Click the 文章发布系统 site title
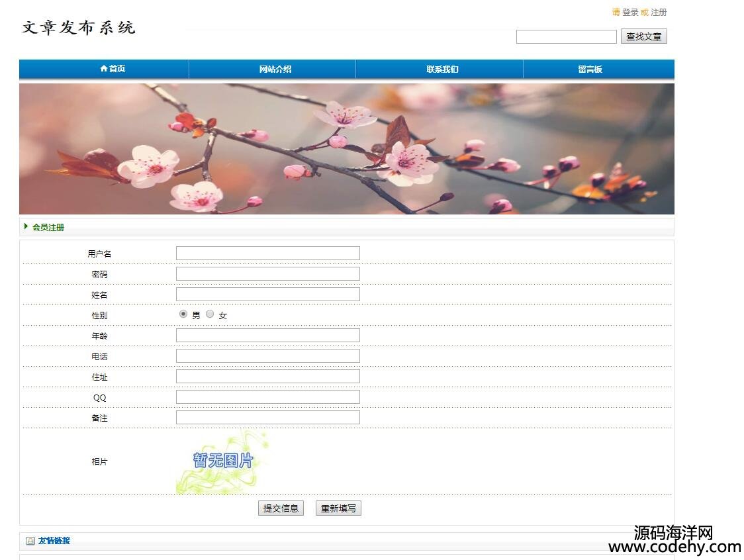744x560 pixels. 79,28
